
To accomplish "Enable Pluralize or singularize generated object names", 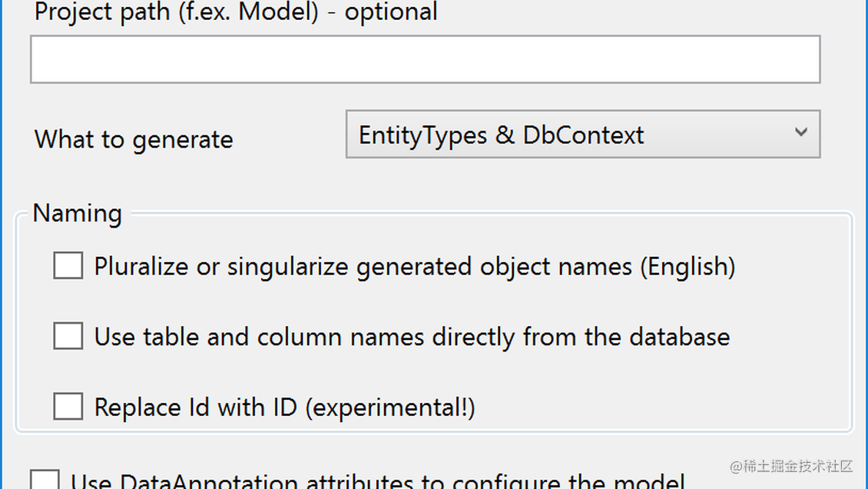I will (68, 265).
